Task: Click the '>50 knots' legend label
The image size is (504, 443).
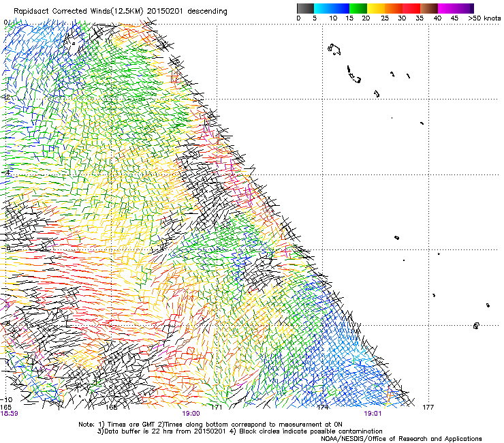Action: click(x=484, y=18)
